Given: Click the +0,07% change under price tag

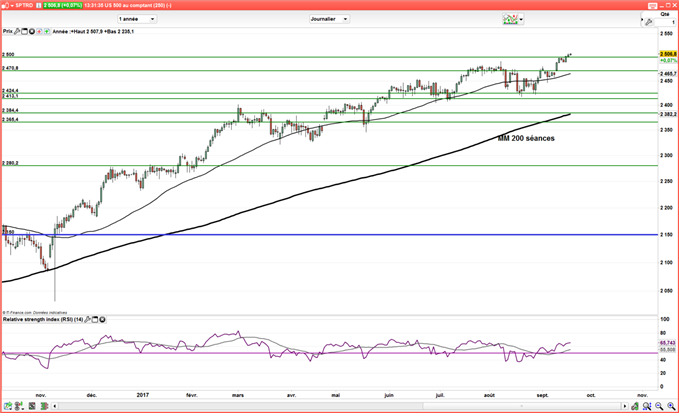Looking at the screenshot, I should click(x=668, y=60).
